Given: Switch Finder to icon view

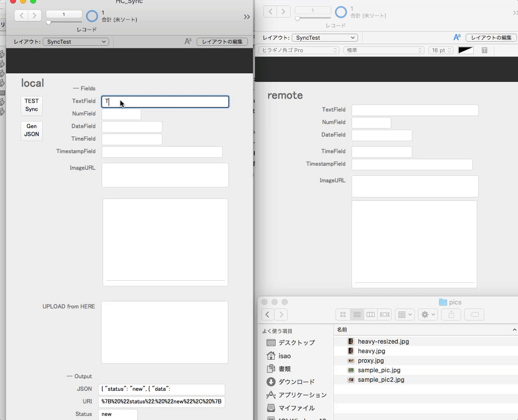Looking at the screenshot, I should [343, 314].
